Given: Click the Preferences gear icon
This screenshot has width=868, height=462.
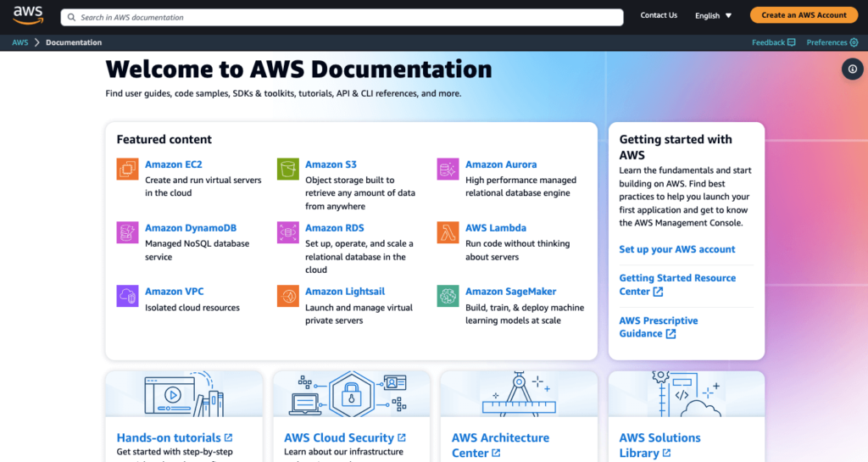Looking at the screenshot, I should [x=854, y=42].
